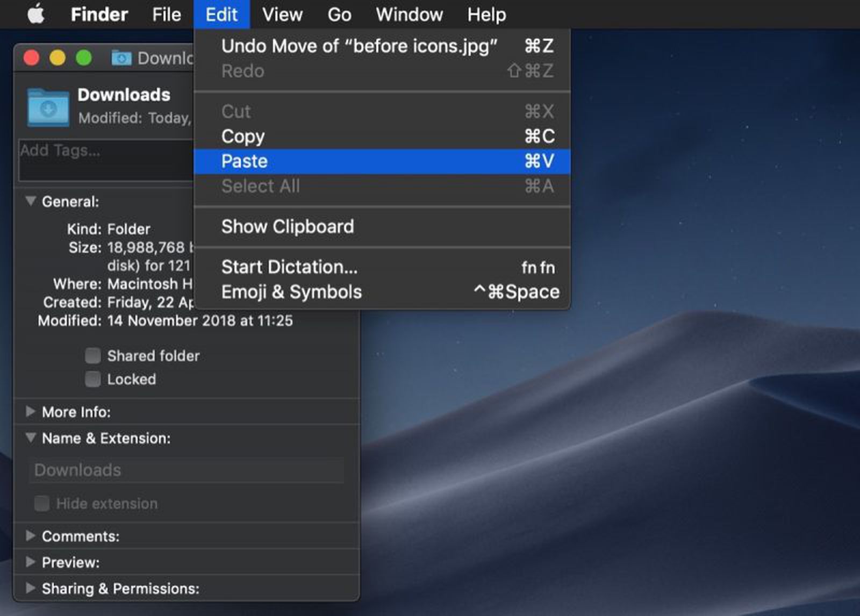This screenshot has width=860, height=616.
Task: Expand the Comments section
Action: pos(31,535)
